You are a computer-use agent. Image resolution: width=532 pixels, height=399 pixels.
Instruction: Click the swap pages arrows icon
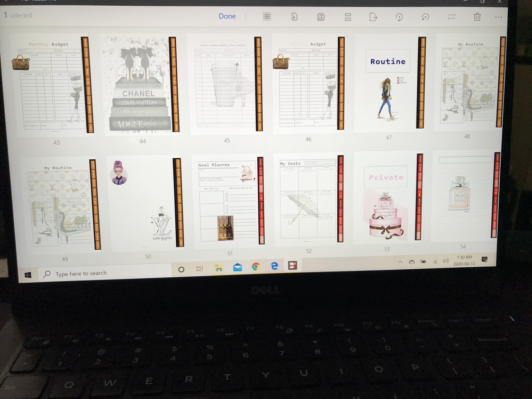[x=451, y=16]
